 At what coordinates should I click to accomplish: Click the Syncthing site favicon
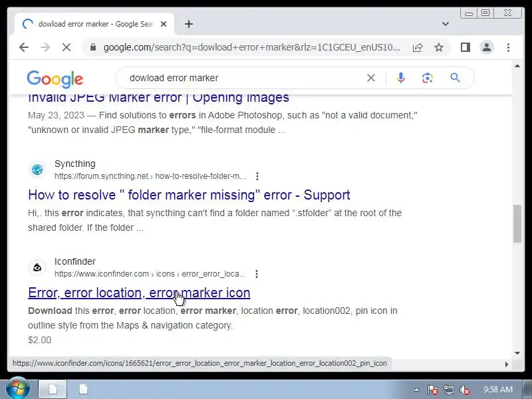37,170
